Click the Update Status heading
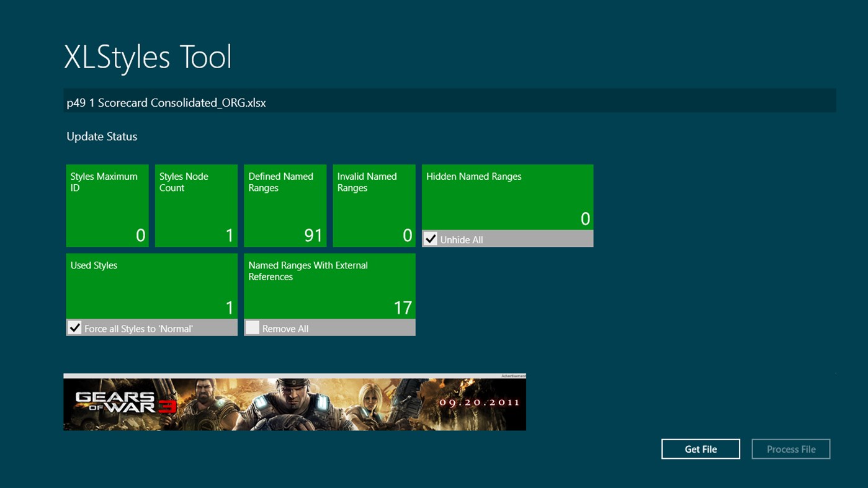The height and width of the screenshot is (488, 868). (x=101, y=136)
